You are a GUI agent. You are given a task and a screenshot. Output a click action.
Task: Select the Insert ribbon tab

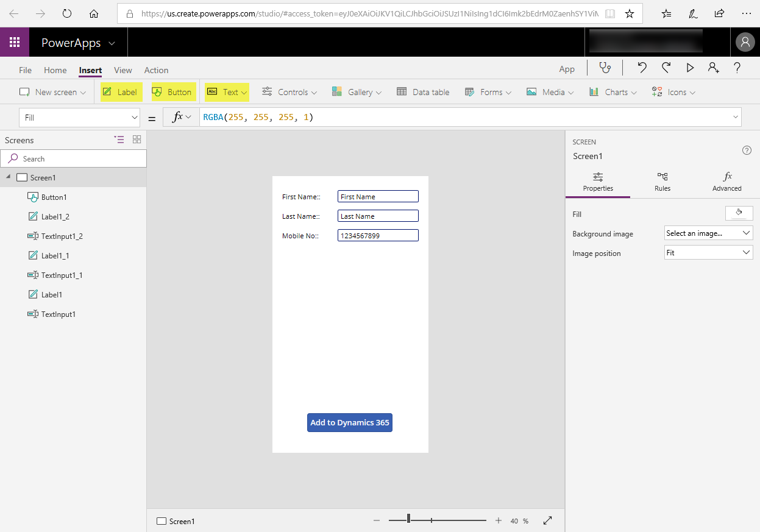90,70
